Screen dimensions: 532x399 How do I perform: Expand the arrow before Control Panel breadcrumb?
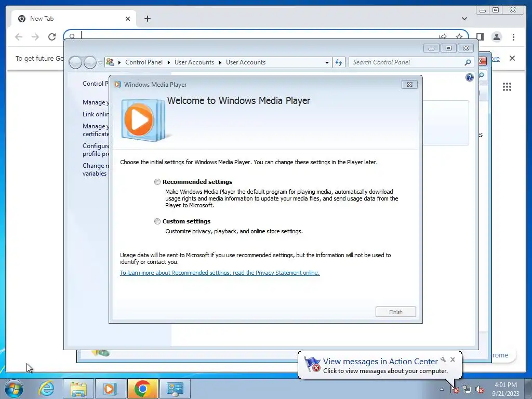[x=119, y=62]
